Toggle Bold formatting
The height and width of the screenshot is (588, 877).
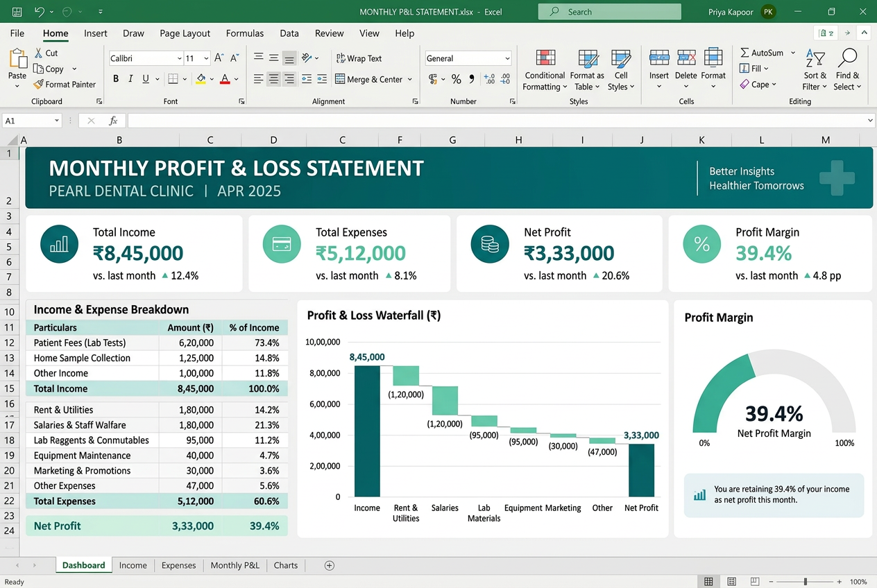[x=116, y=79]
